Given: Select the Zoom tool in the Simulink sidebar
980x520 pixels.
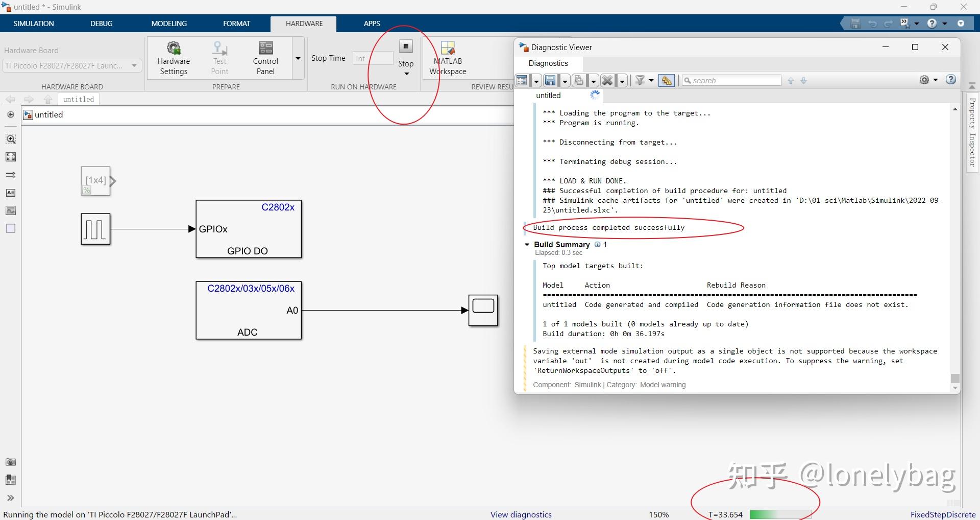Looking at the screenshot, I should tap(10, 138).
